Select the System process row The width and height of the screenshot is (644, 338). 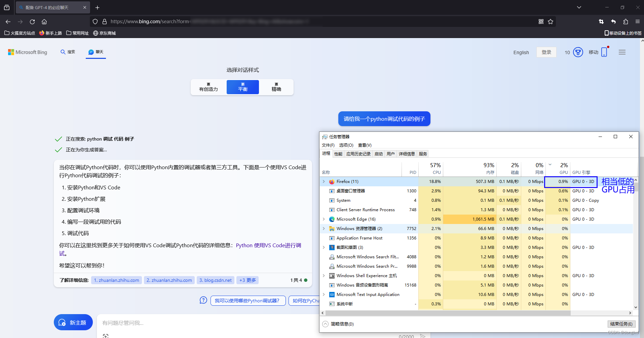tap(477, 200)
